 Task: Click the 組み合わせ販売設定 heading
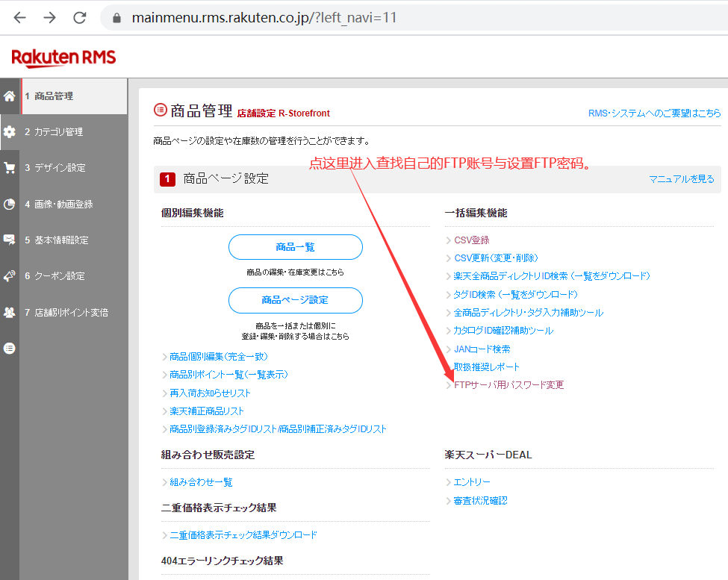pos(208,455)
